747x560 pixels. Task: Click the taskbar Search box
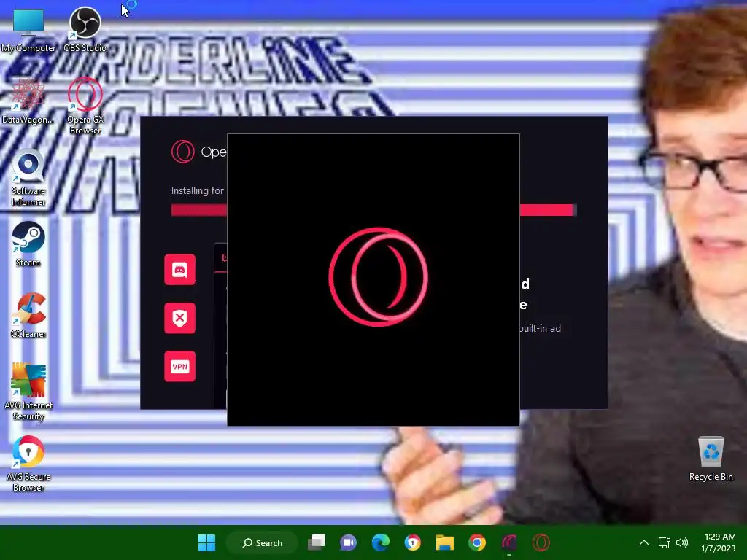(262, 542)
